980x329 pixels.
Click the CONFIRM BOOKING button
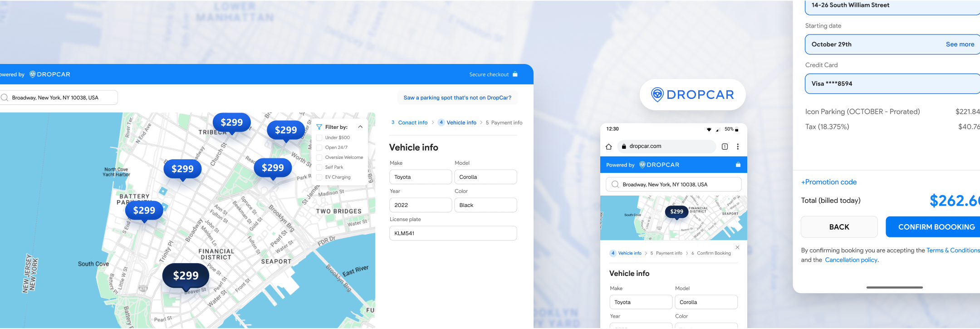(933, 227)
